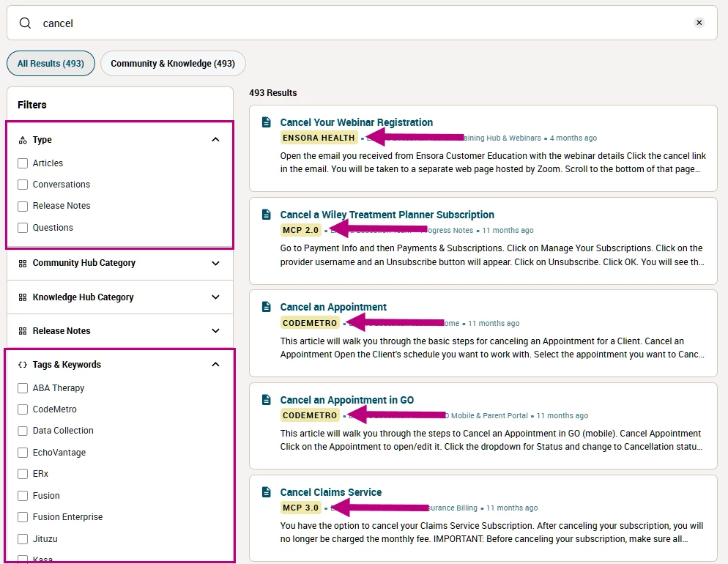Click the Tags & Keywords braces icon

click(x=22, y=365)
